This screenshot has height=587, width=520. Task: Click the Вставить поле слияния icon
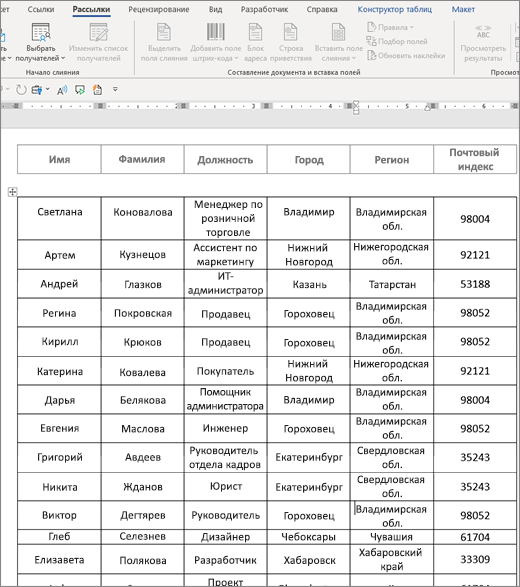(338, 32)
